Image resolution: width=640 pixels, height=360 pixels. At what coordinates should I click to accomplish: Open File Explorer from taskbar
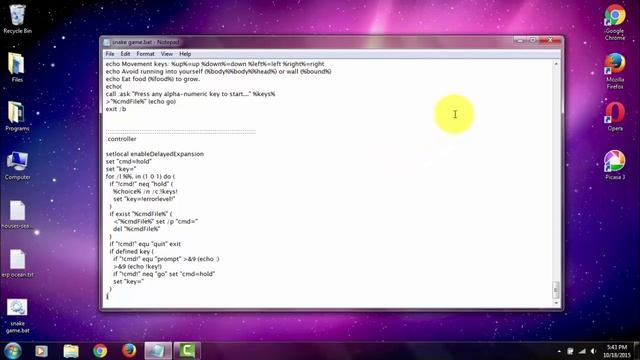click(x=71, y=351)
